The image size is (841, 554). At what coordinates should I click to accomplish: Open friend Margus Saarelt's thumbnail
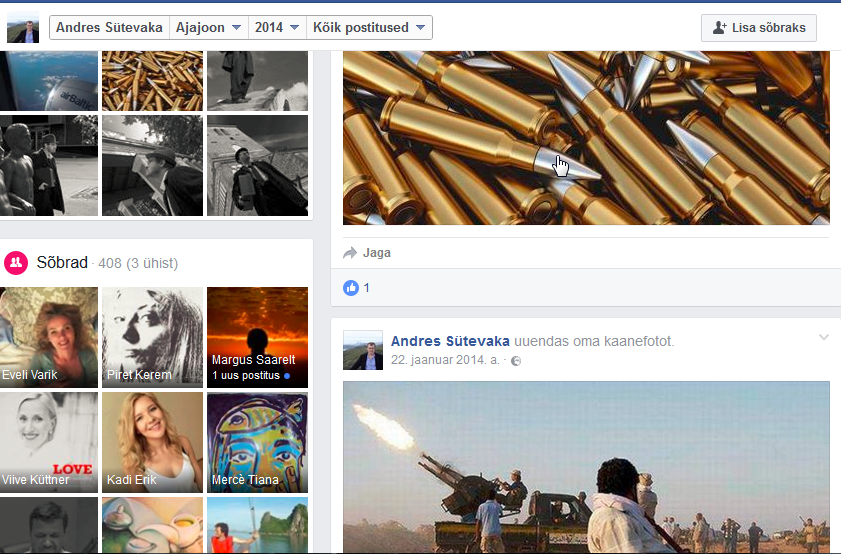click(257, 337)
